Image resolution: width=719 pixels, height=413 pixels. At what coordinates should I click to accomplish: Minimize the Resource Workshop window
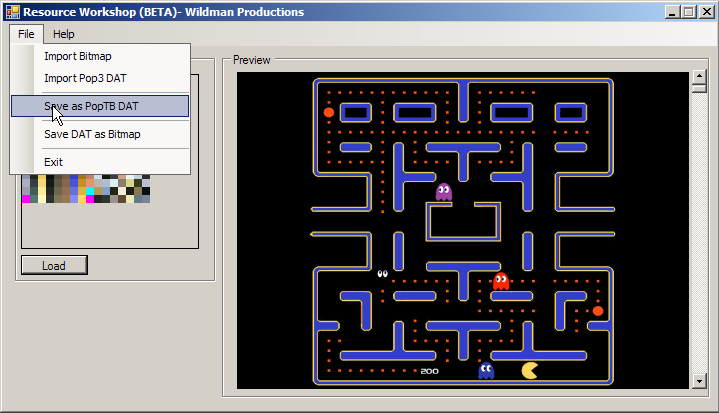[x=672, y=12]
